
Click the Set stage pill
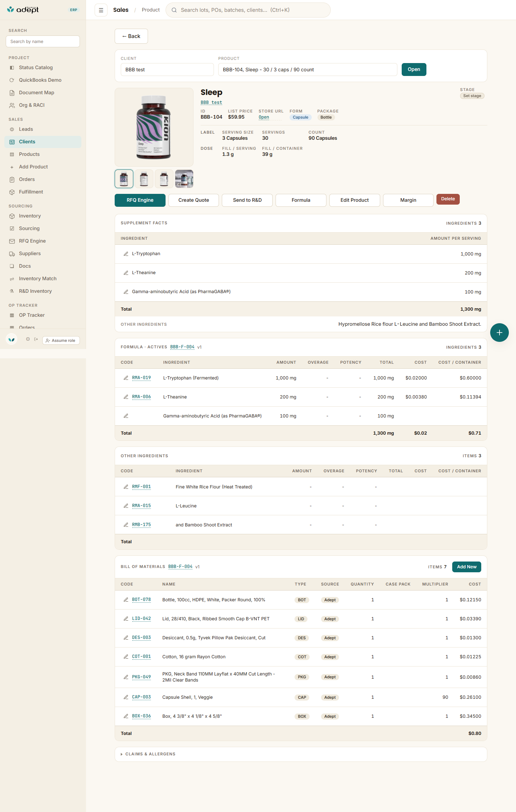coord(472,96)
